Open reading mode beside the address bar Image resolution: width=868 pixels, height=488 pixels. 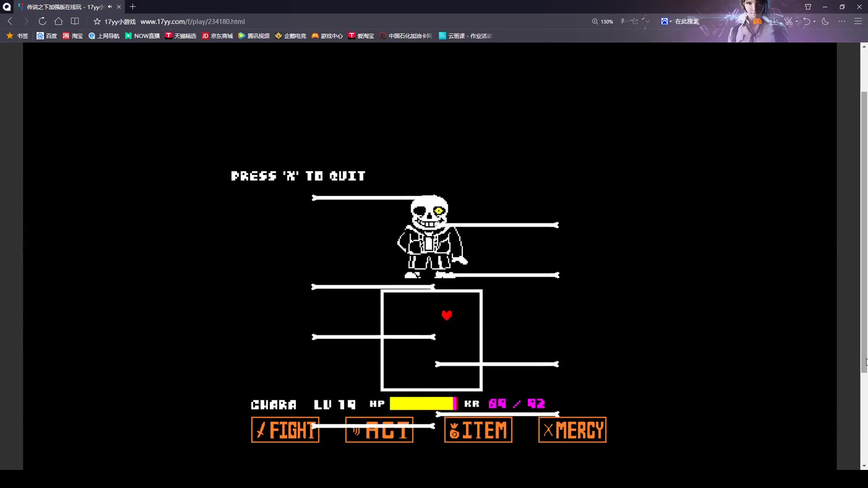pyautogui.click(x=75, y=21)
